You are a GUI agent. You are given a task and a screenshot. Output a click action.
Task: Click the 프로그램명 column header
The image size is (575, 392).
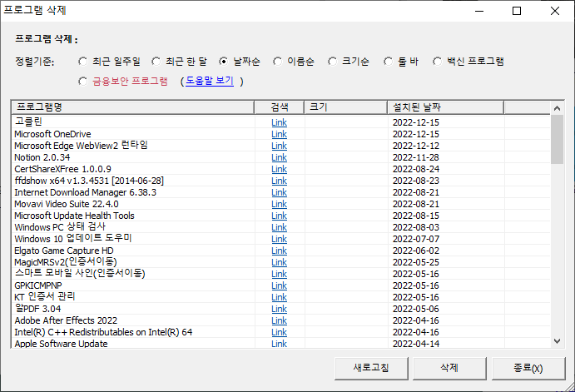(x=133, y=107)
